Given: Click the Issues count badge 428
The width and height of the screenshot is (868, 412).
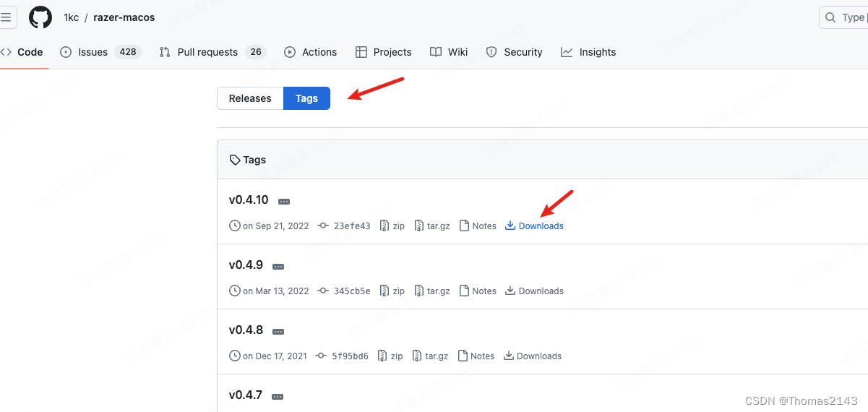Looking at the screenshot, I should point(128,52).
